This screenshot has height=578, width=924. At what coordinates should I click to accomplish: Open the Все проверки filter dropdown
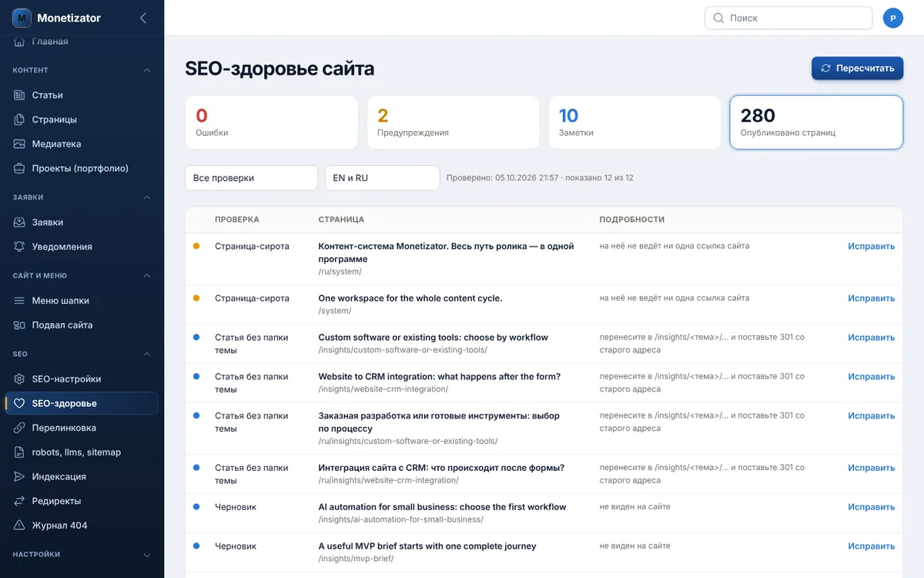coord(251,178)
